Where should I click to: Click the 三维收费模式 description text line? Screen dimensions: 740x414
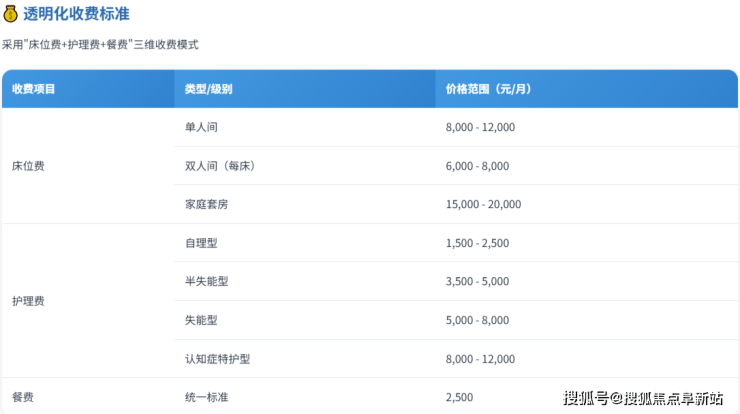point(100,45)
